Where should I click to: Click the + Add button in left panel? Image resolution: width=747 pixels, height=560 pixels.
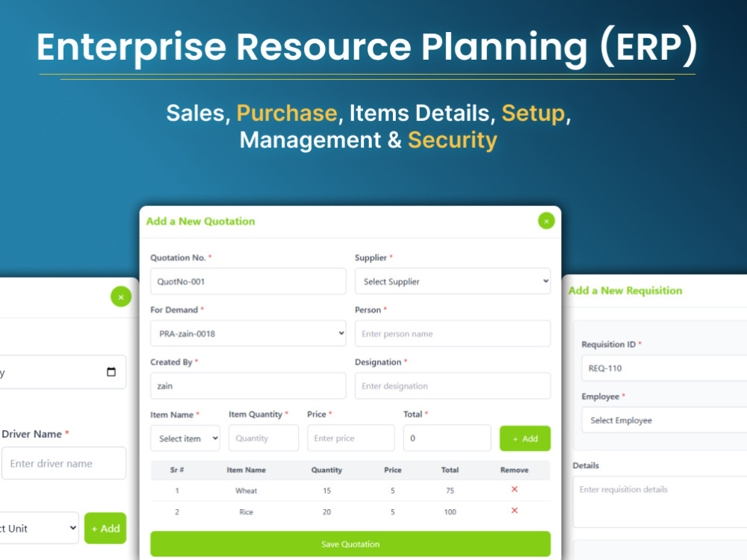tap(105, 528)
